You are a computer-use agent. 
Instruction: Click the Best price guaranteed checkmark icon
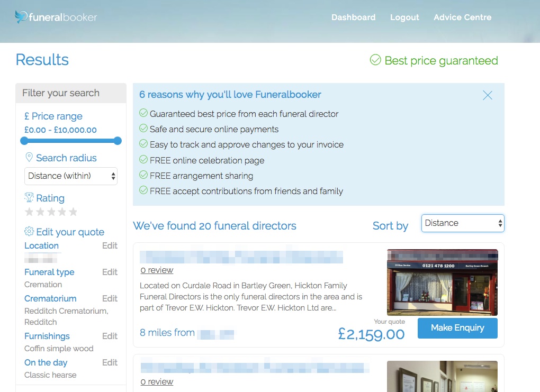[x=375, y=60]
